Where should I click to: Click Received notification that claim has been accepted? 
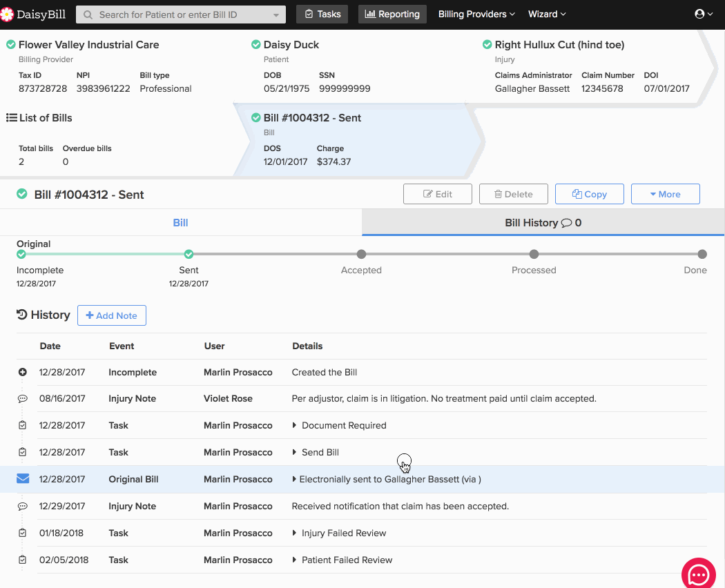(x=400, y=506)
